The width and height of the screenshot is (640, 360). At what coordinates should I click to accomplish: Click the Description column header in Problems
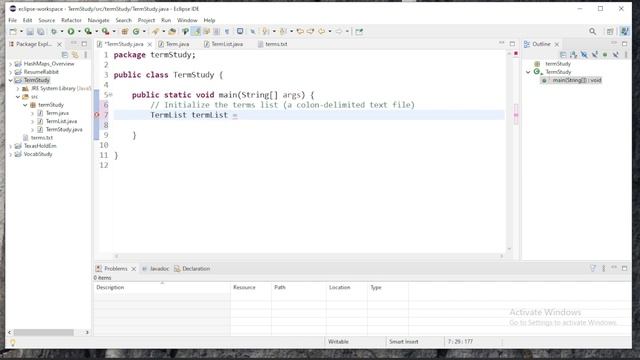point(162,287)
